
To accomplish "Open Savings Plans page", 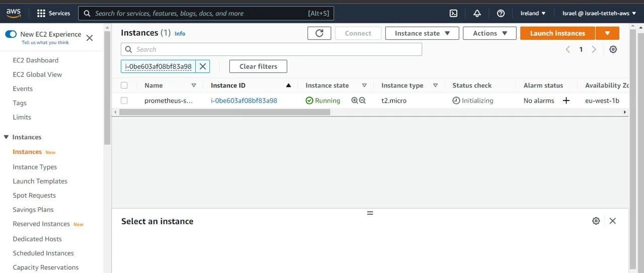I will [x=33, y=210].
